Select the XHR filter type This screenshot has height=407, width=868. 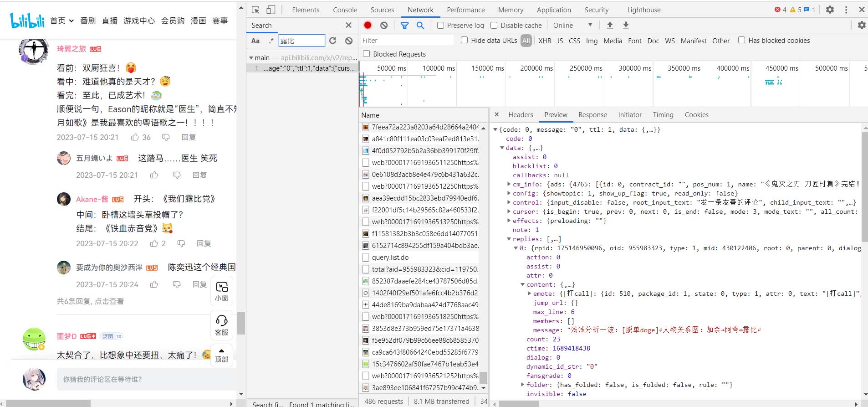545,41
